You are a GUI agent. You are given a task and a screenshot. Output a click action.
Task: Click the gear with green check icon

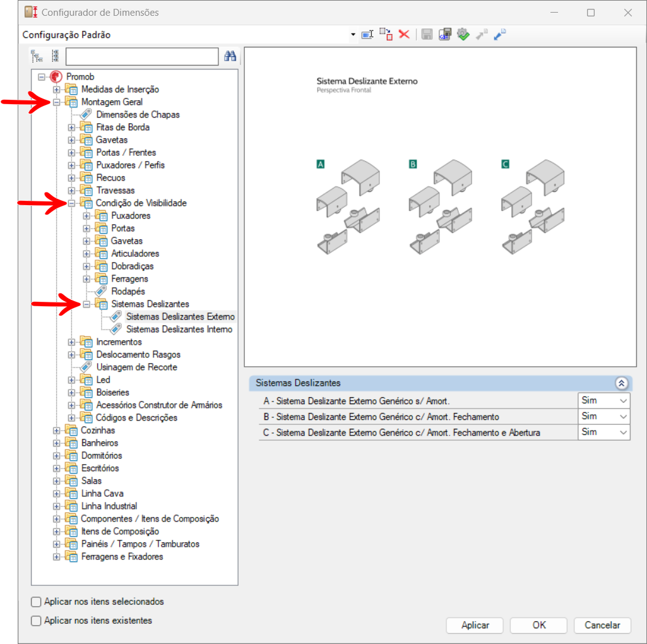tap(463, 35)
